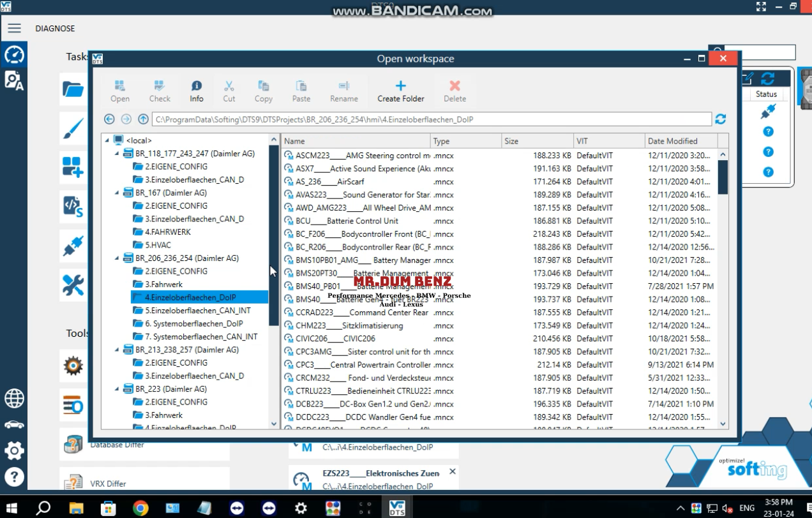Collapse the BR_206_236_254 tree node
This screenshot has height=518, width=812.
[117, 258]
